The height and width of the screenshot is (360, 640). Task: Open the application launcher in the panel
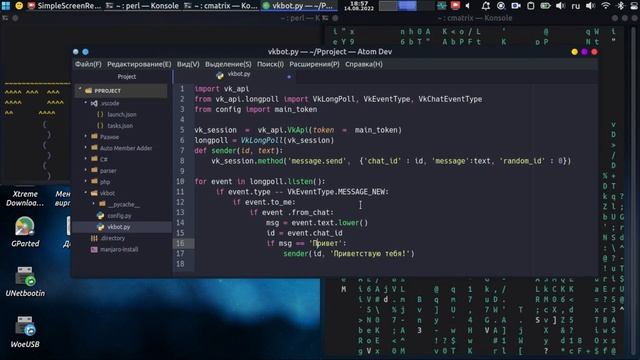click(x=6, y=6)
